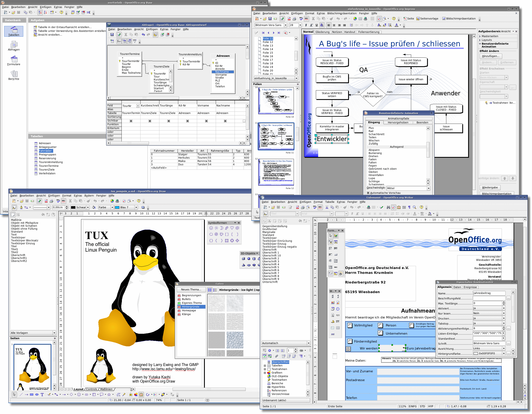Select the Text tool in the Draw toolbar
The width and height of the screenshot is (532, 414).
42,395
